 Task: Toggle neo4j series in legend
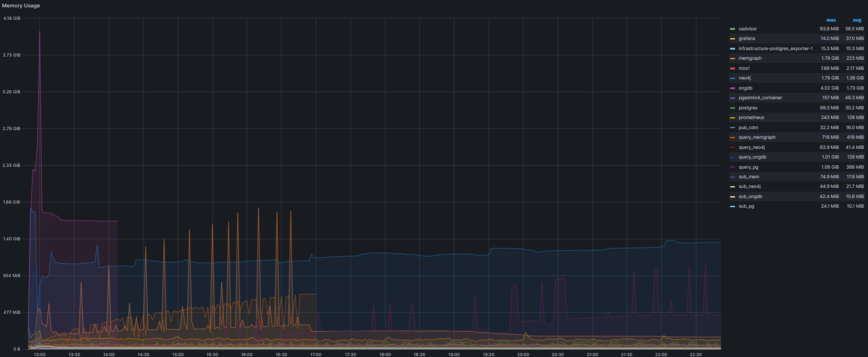pos(744,78)
